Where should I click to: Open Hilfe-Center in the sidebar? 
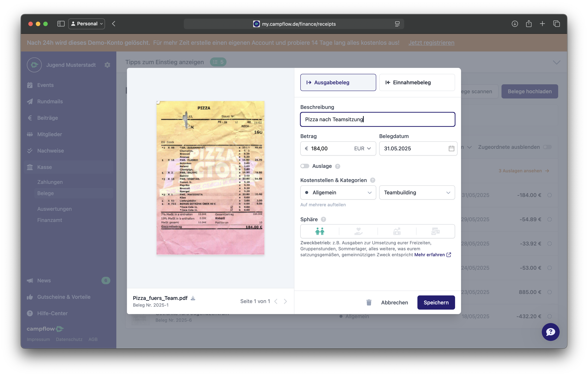[x=52, y=313]
